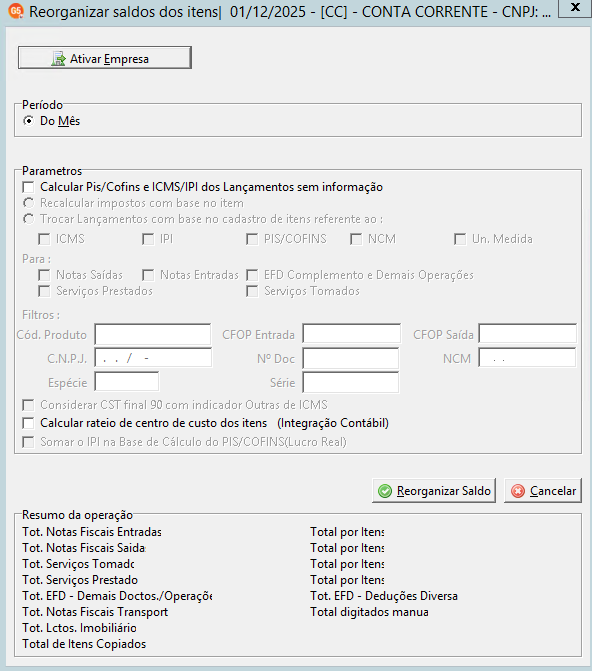This screenshot has height=671, width=592.
Task: Select Recalcular impostos com base no item
Action: pyautogui.click(x=28, y=203)
